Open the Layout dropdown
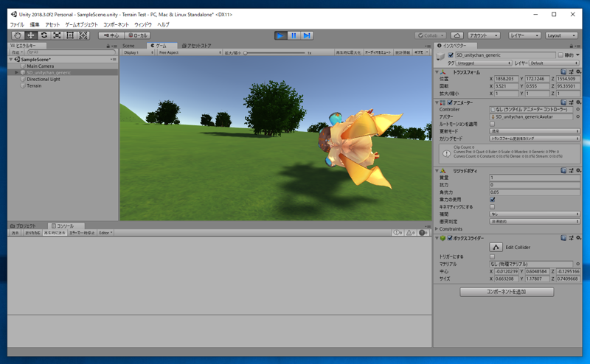Image resolution: width=590 pixels, height=364 pixels. click(561, 35)
